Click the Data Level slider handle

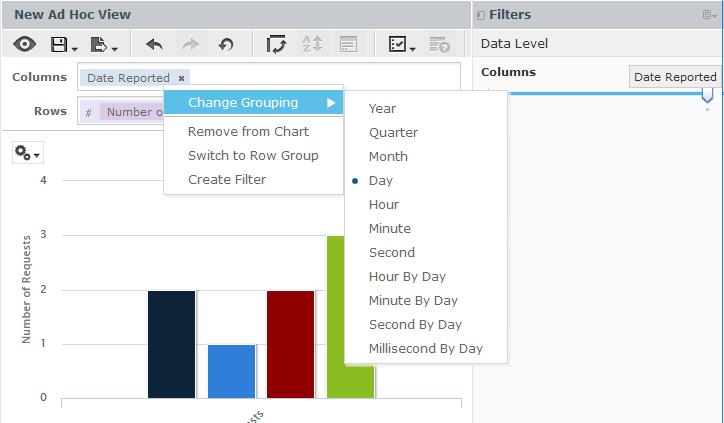[x=707, y=96]
